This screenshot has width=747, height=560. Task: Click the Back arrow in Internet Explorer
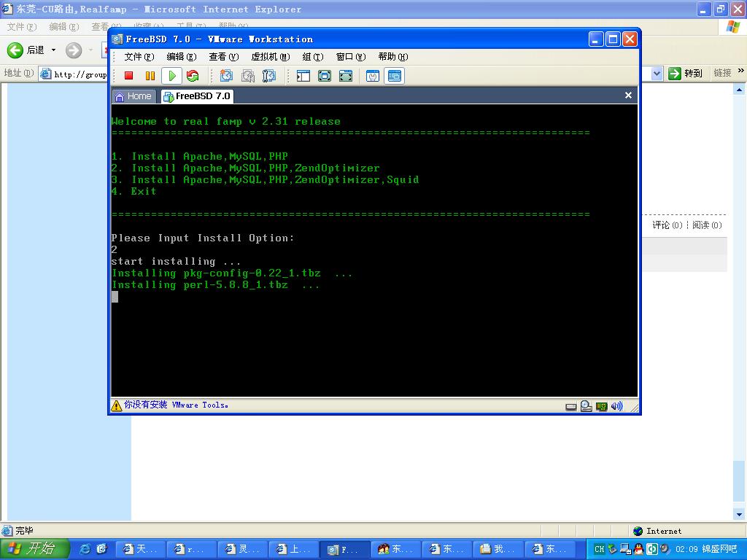(x=15, y=50)
